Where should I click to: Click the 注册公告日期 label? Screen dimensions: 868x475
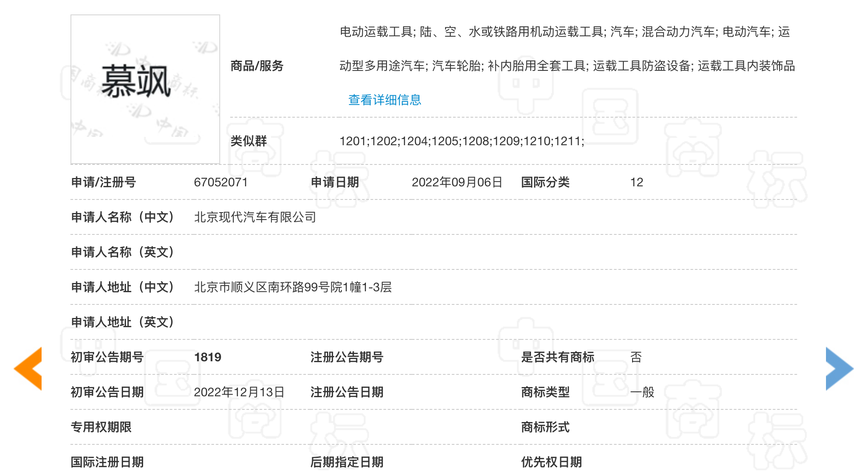click(347, 392)
